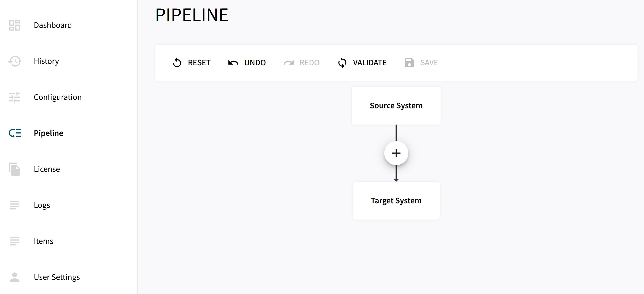Open the Logs page
This screenshot has width=644, height=294.
(x=42, y=205)
